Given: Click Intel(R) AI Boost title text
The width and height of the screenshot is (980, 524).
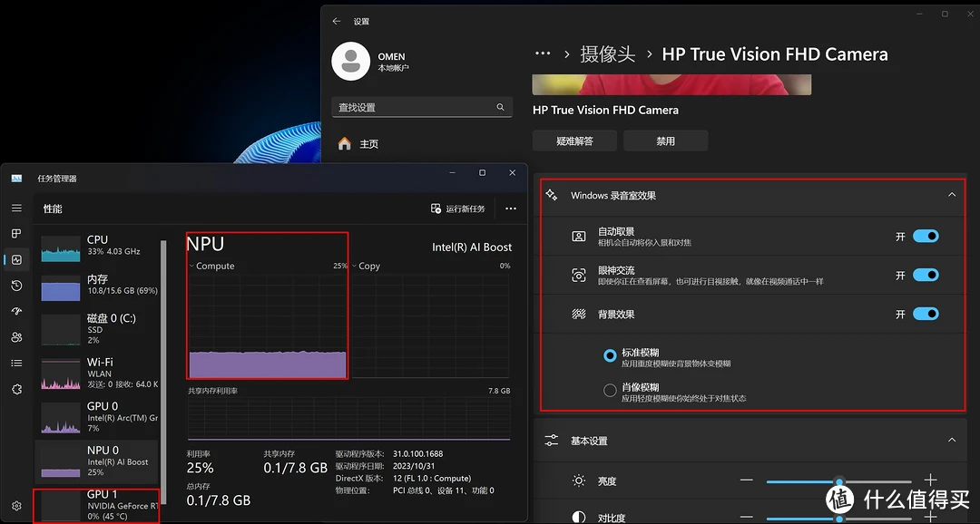Looking at the screenshot, I should point(472,247).
